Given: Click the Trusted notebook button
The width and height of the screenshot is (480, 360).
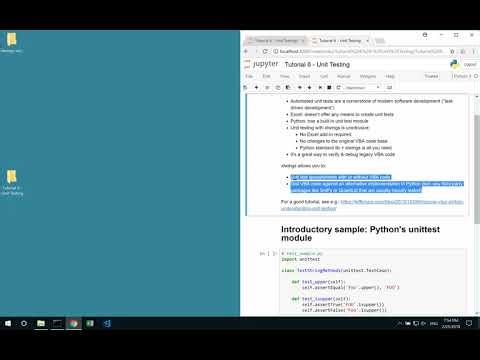Looking at the screenshot, I should pyautogui.click(x=431, y=76).
